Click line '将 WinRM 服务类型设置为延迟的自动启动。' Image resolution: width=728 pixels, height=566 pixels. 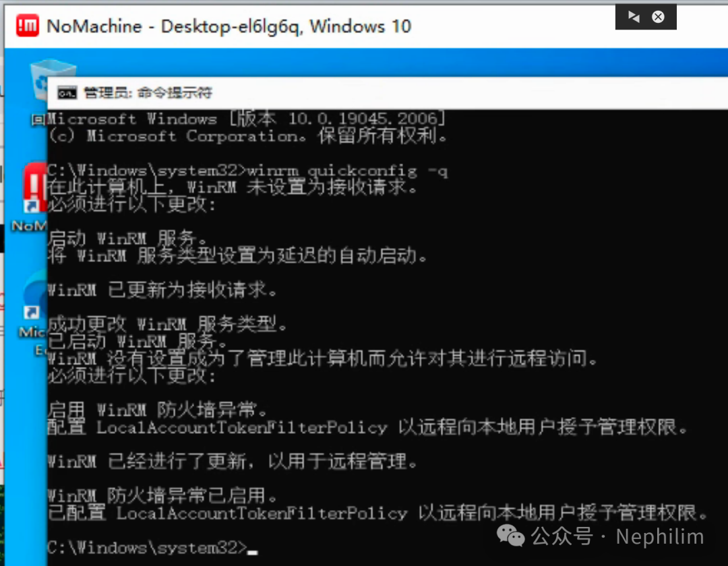[x=237, y=255]
